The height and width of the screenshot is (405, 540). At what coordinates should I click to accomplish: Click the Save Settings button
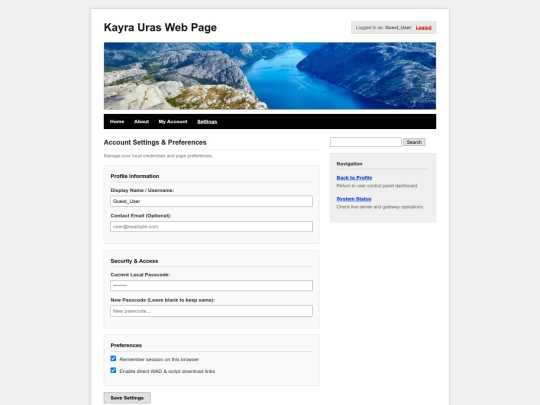point(127,398)
